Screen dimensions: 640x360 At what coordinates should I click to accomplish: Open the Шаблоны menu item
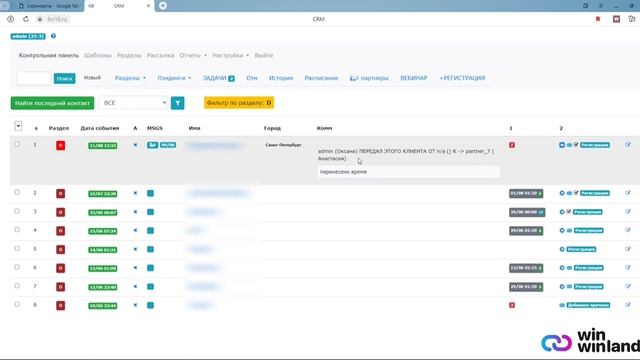click(98, 55)
